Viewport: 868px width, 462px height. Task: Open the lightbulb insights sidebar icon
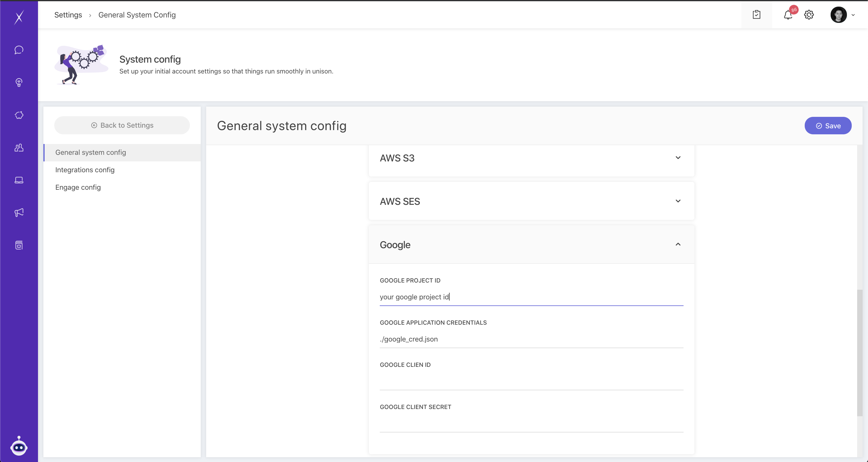click(x=19, y=83)
